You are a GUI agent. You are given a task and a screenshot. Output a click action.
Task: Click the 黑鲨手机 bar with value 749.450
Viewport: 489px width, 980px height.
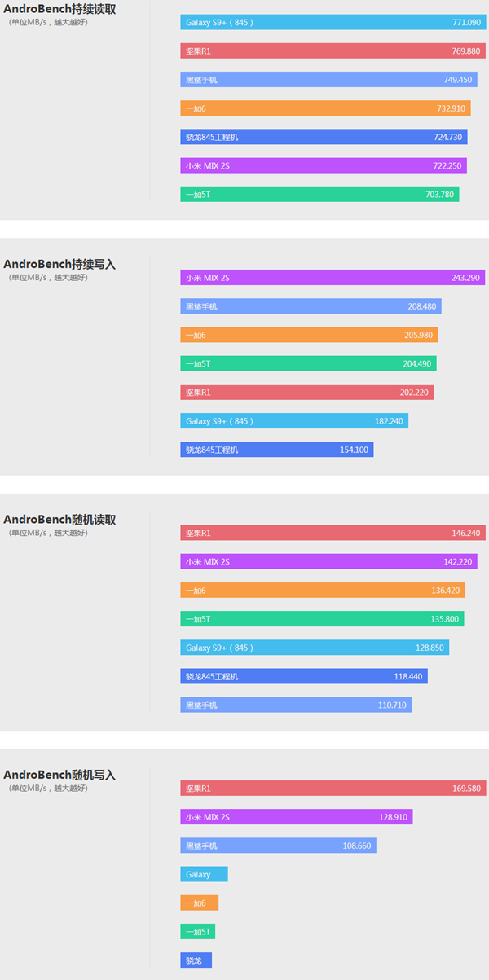point(328,80)
